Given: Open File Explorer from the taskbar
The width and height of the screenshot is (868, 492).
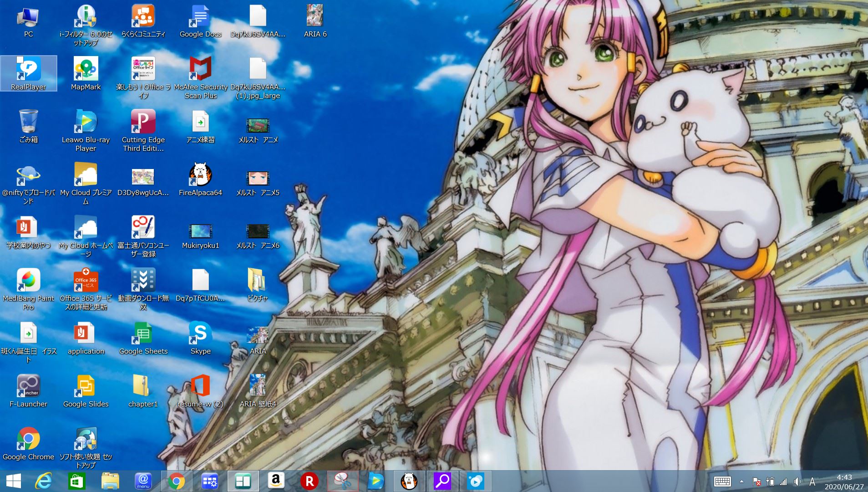Looking at the screenshot, I should coord(110,481).
